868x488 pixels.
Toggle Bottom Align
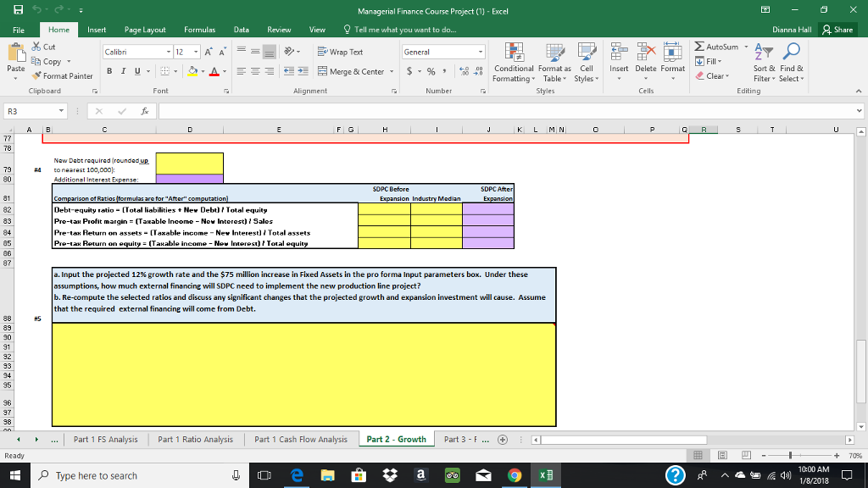pos(269,52)
